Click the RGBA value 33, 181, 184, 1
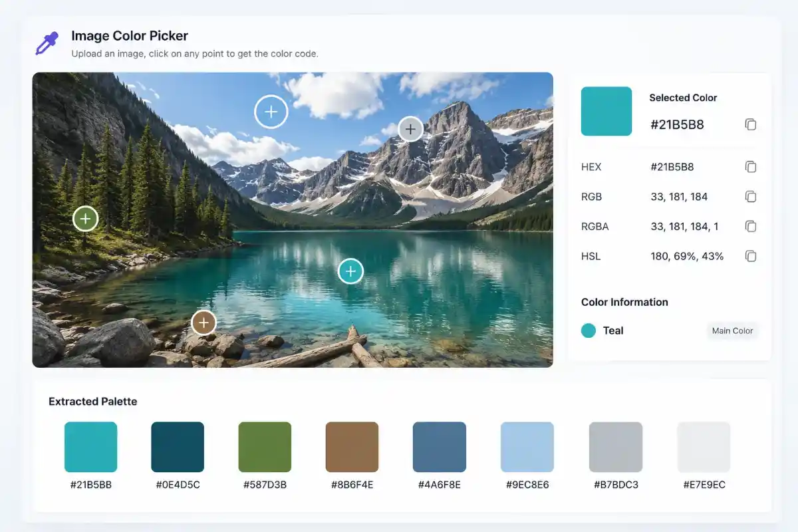This screenshot has height=532, width=798. [x=684, y=227]
